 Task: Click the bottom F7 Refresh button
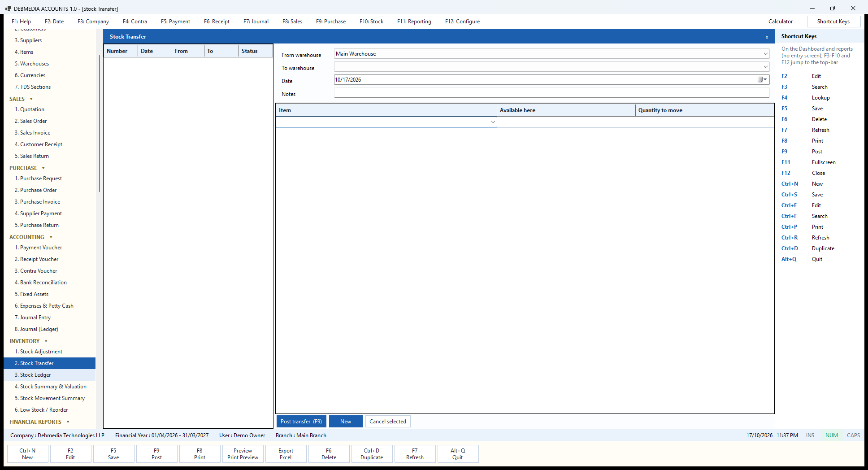click(415, 454)
